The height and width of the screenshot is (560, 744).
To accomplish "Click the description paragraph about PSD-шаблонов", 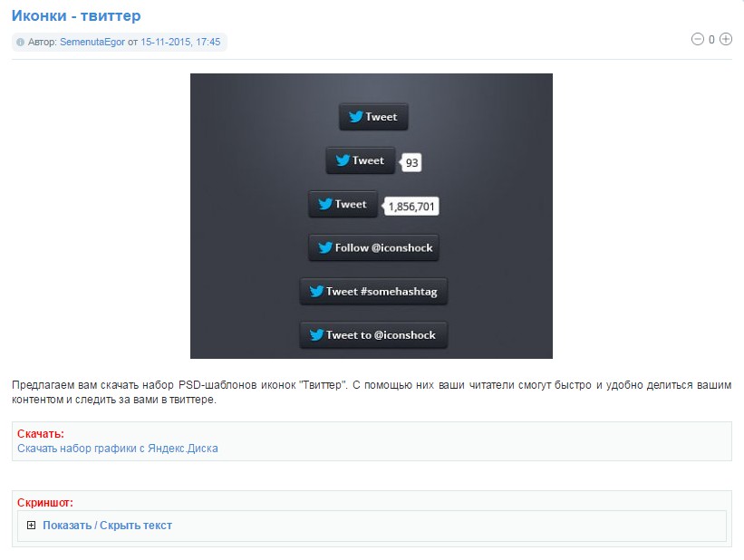I will point(372,392).
